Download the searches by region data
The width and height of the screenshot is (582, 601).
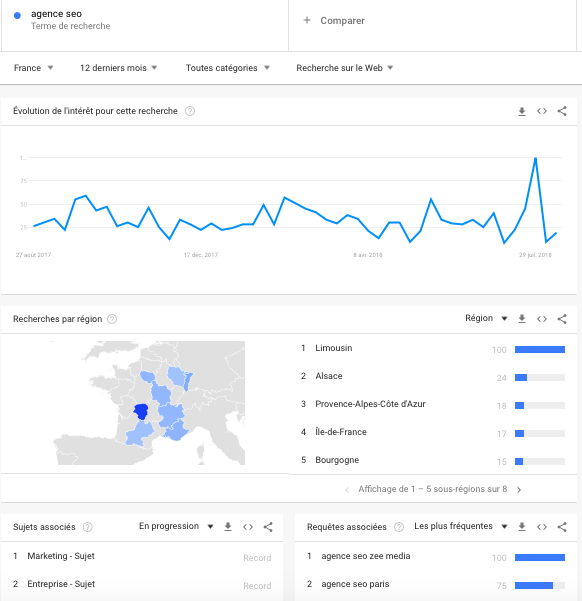[x=522, y=319]
